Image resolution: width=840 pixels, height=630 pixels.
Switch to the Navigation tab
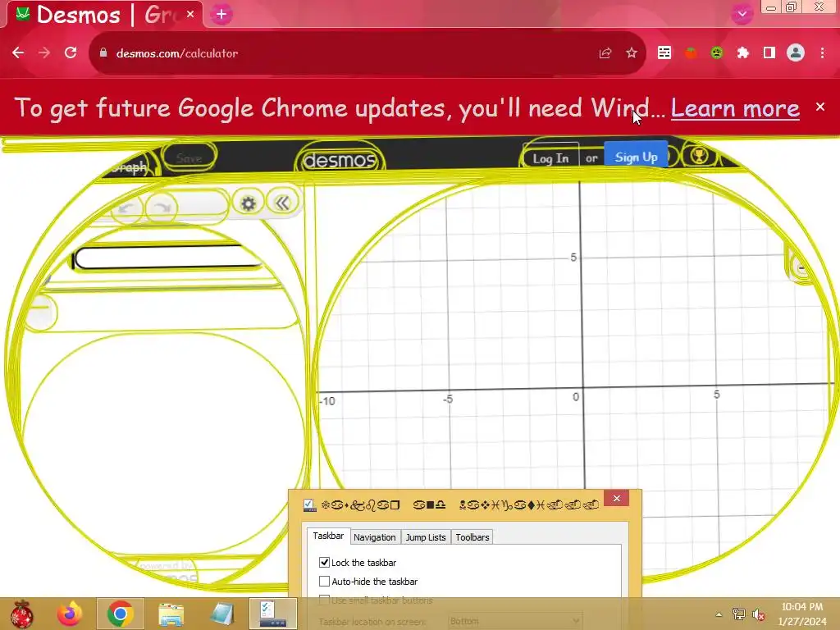pos(374,537)
